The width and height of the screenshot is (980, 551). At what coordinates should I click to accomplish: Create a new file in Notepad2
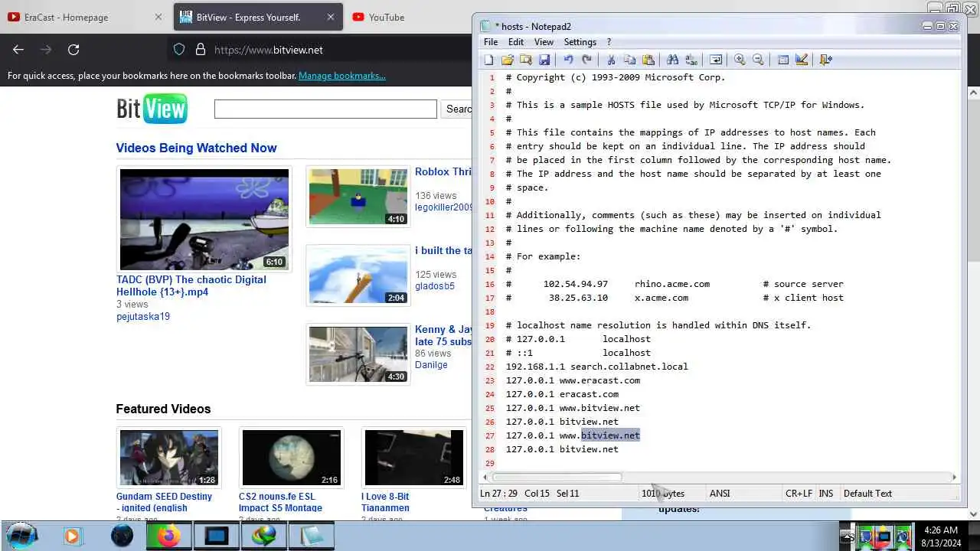[488, 60]
